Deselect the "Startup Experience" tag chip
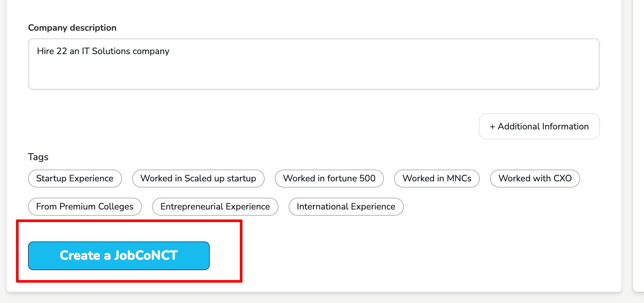 (x=75, y=178)
